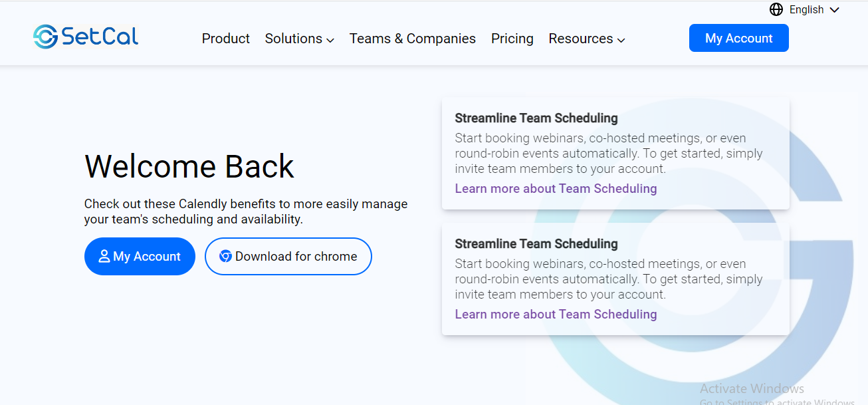
Task: Expand the Resources dropdown menu
Action: 587,39
